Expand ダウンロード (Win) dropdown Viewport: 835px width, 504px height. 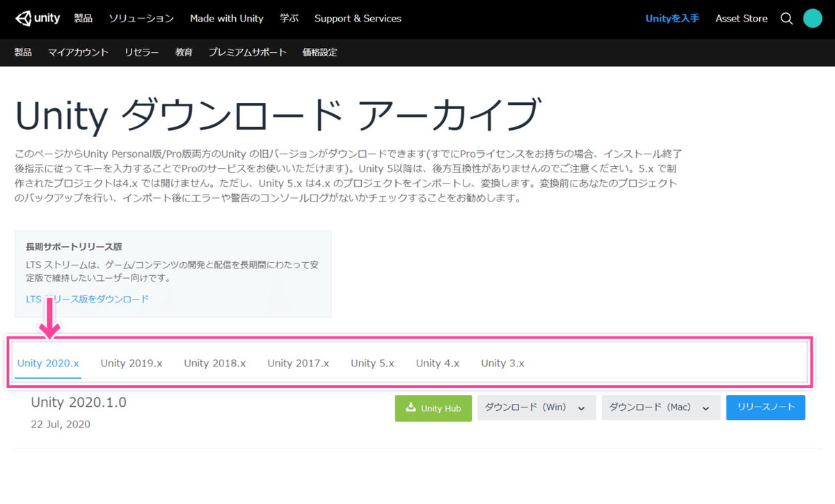[536, 408]
